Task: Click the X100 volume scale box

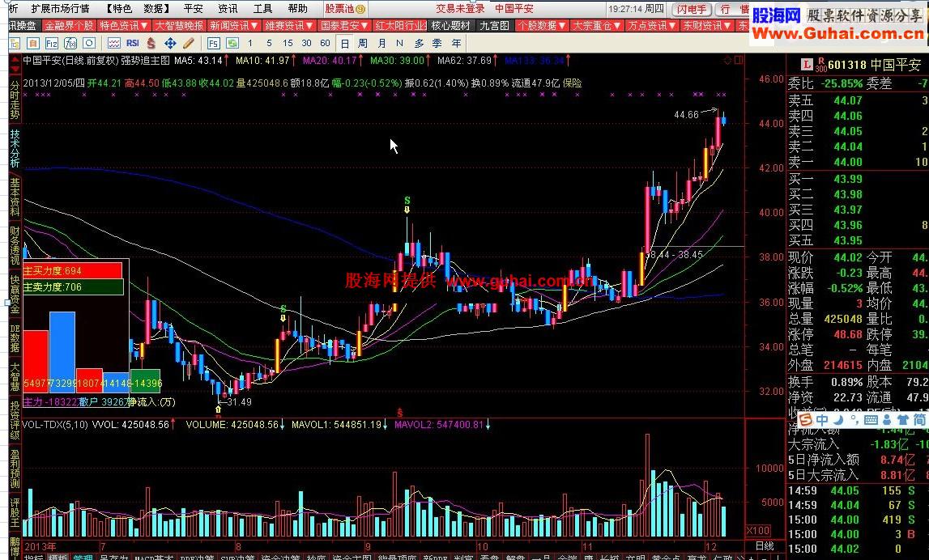Action: pos(758,530)
